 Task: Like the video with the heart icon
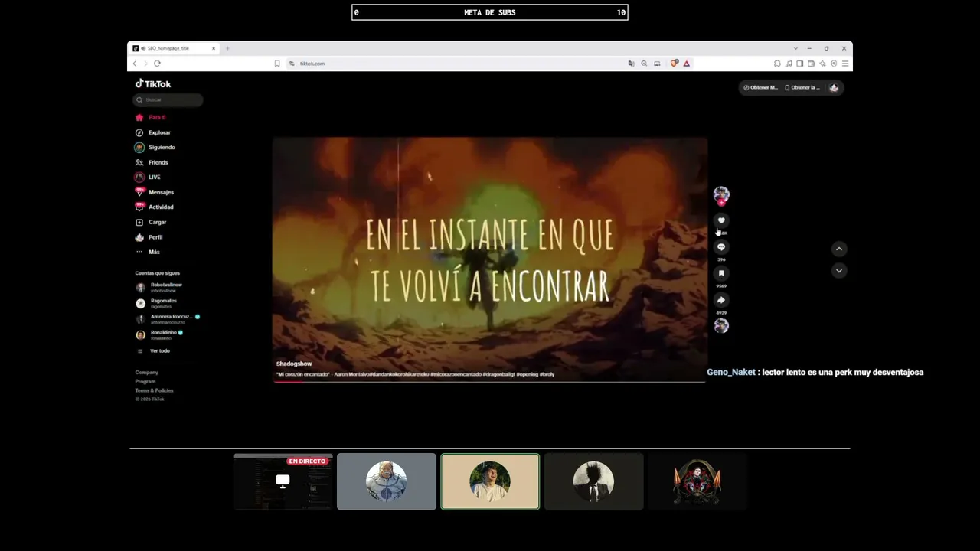pyautogui.click(x=721, y=220)
